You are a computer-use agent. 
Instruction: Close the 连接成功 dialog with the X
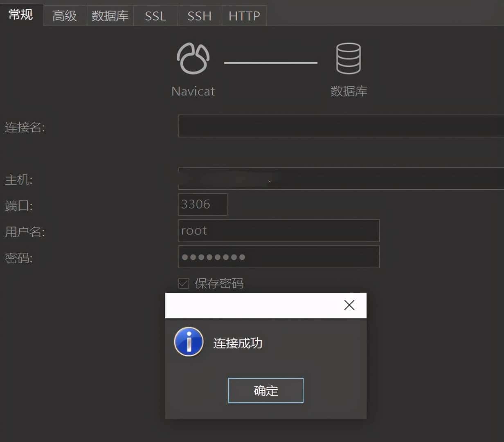[x=349, y=305]
